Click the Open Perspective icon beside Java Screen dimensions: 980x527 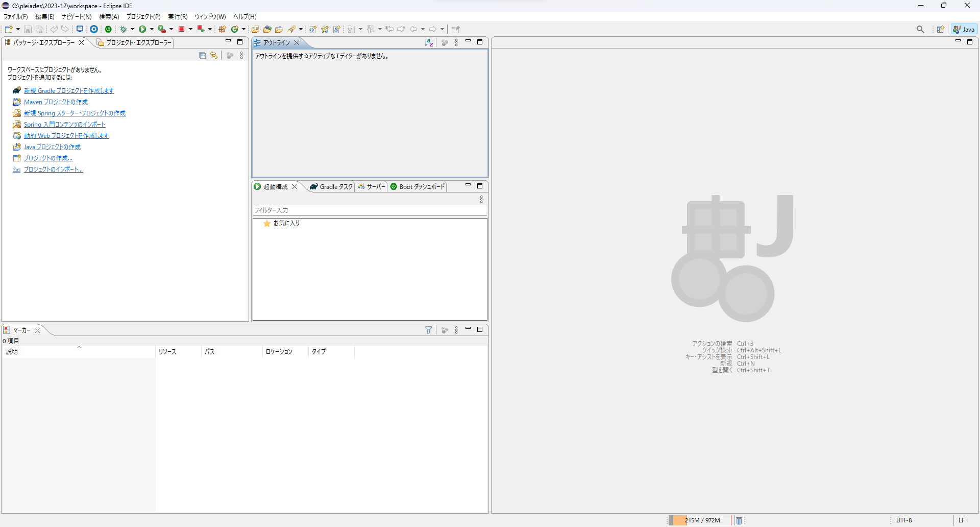[x=940, y=30]
